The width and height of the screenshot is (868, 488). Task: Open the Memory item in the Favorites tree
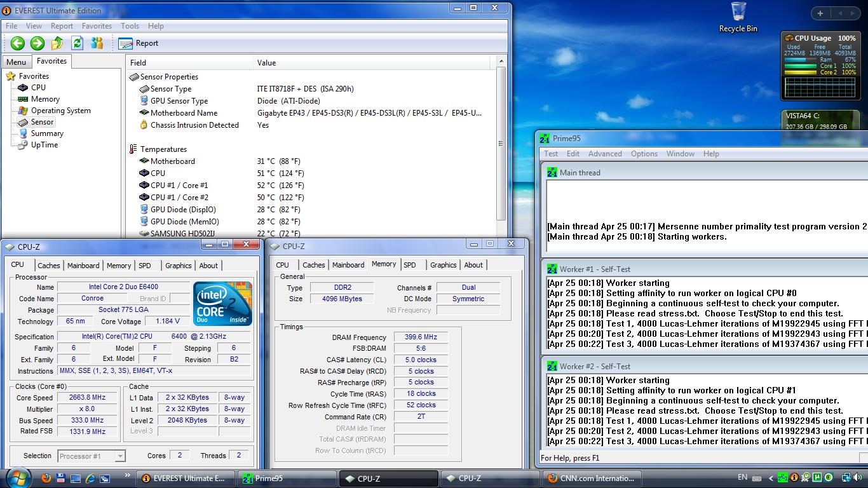39,99
